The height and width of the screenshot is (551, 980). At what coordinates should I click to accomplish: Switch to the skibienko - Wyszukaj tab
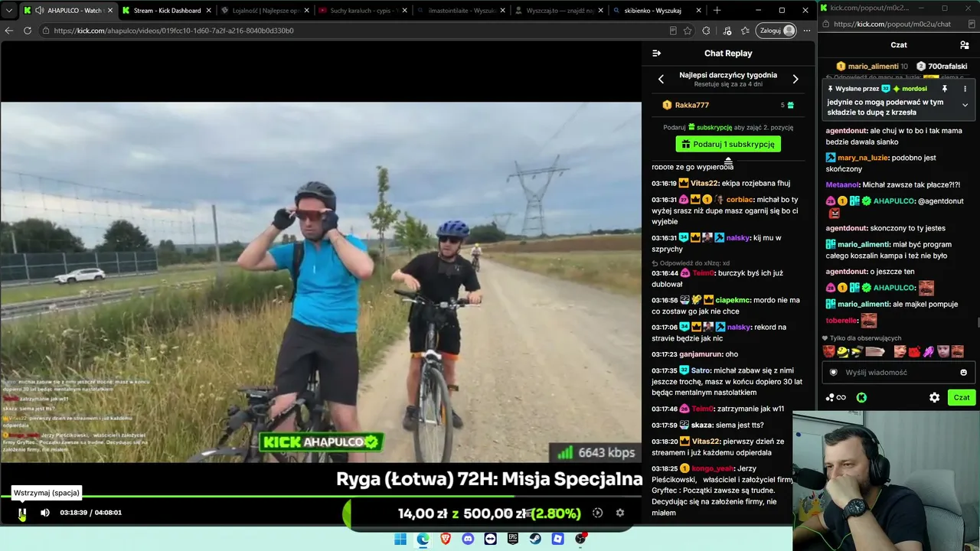click(x=657, y=11)
